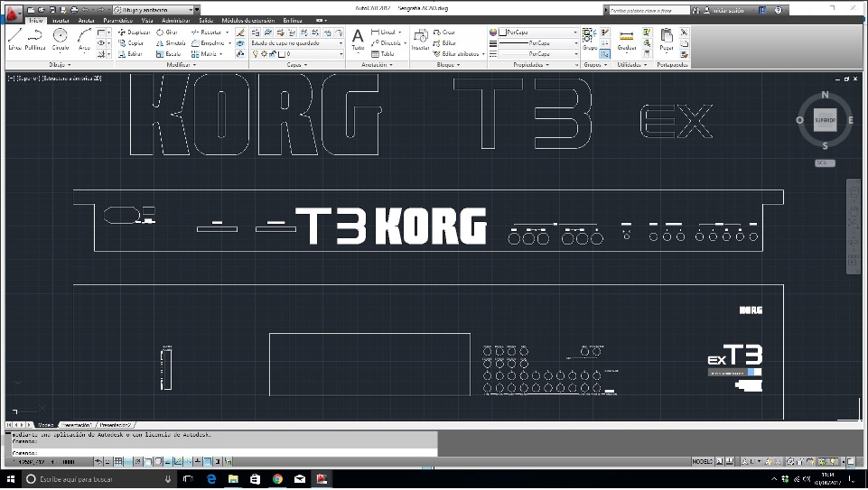Click the Escala (scale) tool
868x490 pixels.
point(168,54)
